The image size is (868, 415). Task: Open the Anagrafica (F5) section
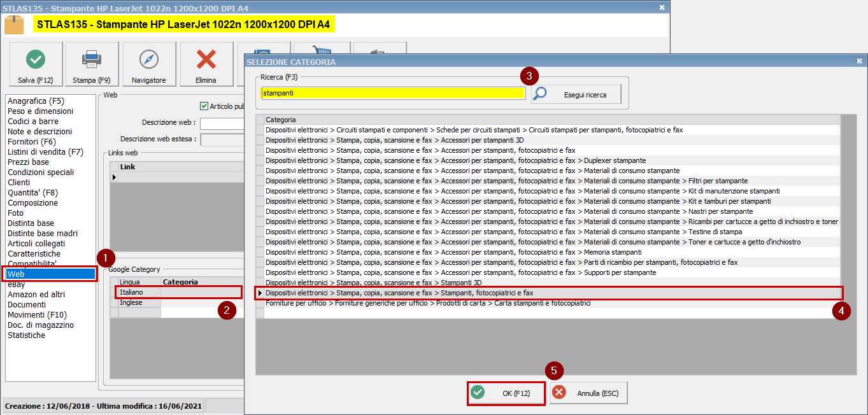pos(36,101)
